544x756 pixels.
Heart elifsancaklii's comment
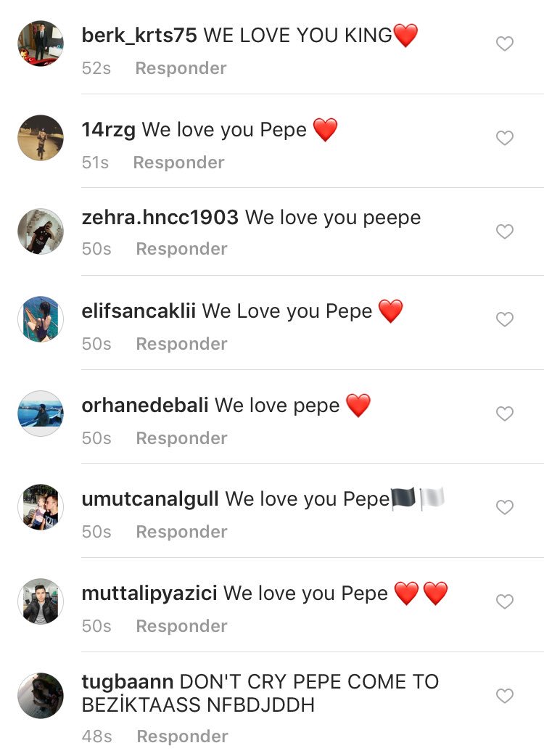(505, 319)
